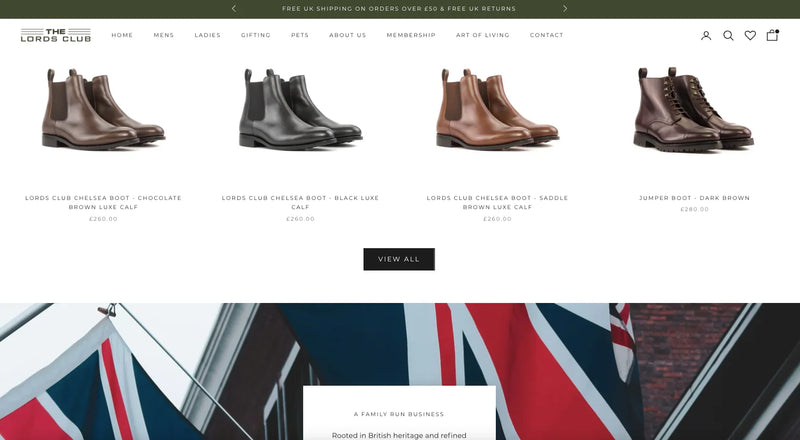
Task: Show next announcement with right arrow
Action: click(x=565, y=9)
